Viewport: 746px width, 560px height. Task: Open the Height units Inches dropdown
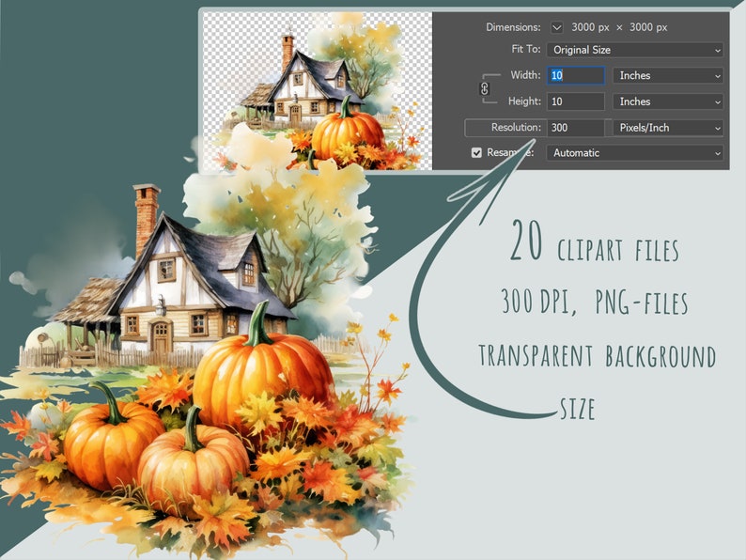pyautogui.click(x=668, y=101)
